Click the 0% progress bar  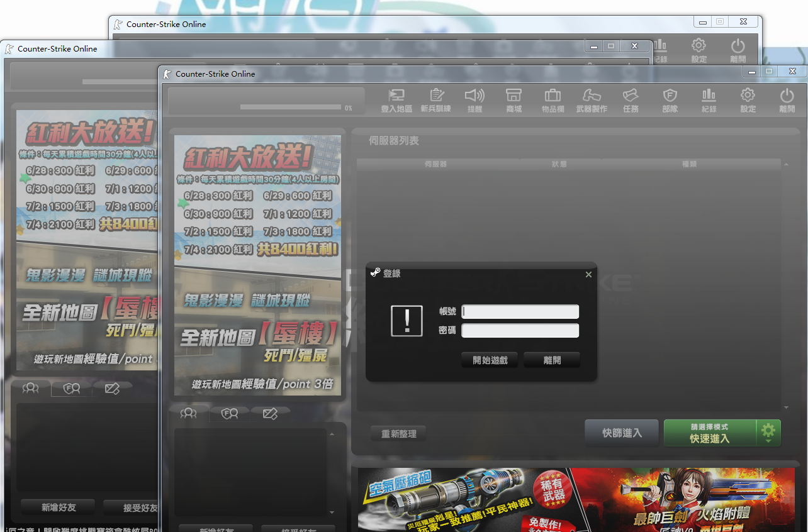click(x=291, y=108)
